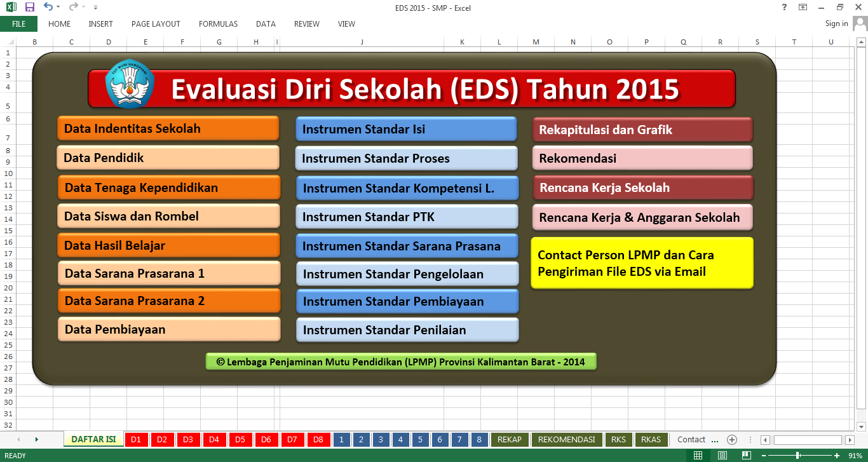Click the yellow Contact Person LPMP box

[x=642, y=263]
